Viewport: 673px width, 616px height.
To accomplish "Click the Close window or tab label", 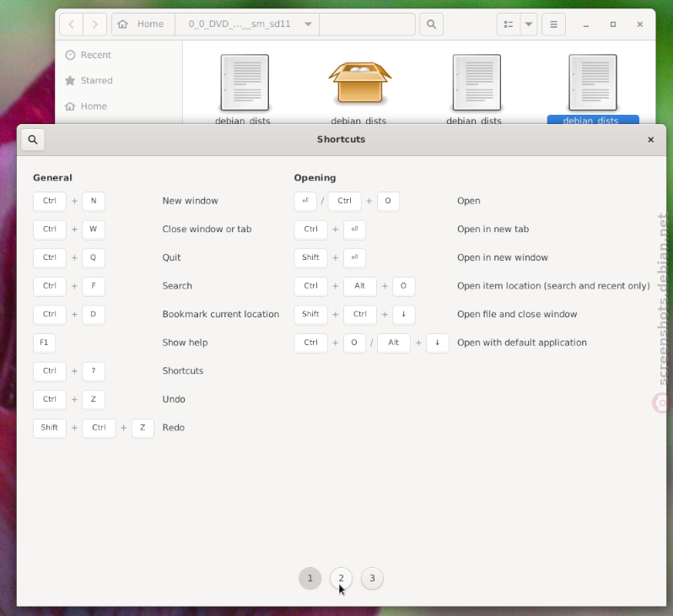I will pos(207,229).
